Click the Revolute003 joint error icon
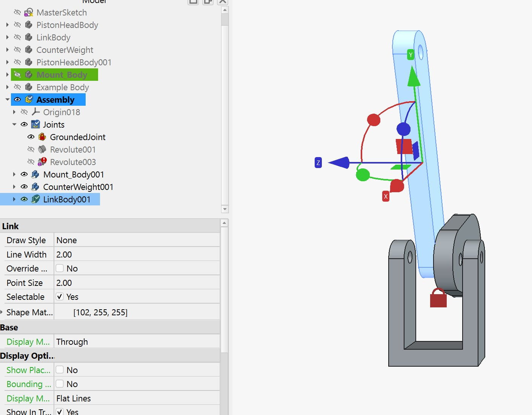Image resolution: width=532 pixels, height=415 pixels. pyautogui.click(x=42, y=162)
